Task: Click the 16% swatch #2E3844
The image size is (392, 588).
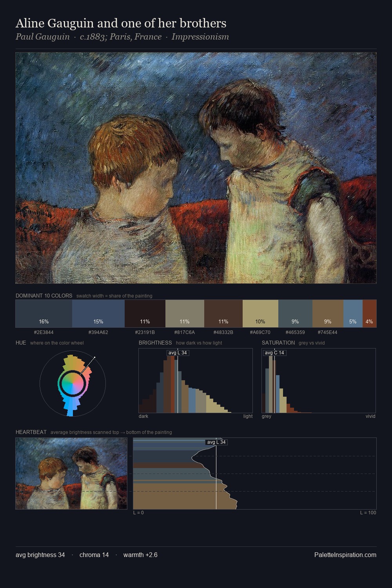Action: (x=44, y=314)
